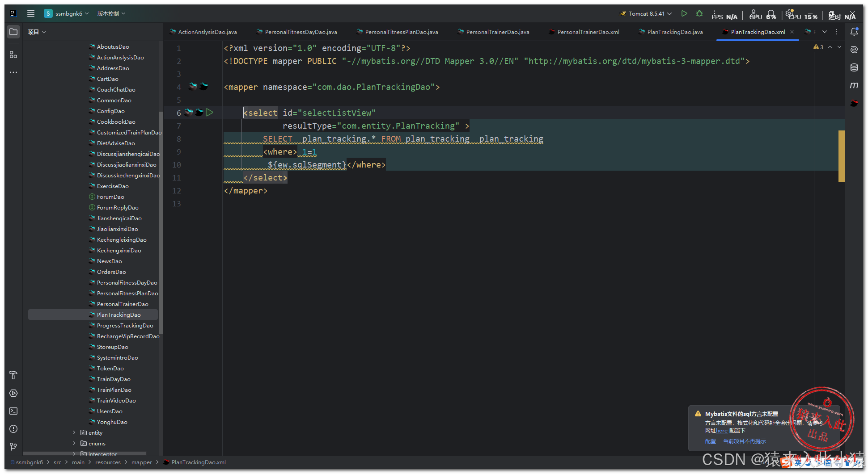Select CoachChatDao in project tree
The image size is (868, 474).
click(x=116, y=89)
